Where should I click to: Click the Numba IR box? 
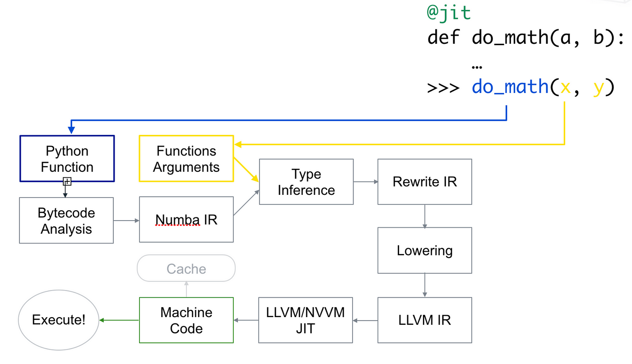(186, 219)
